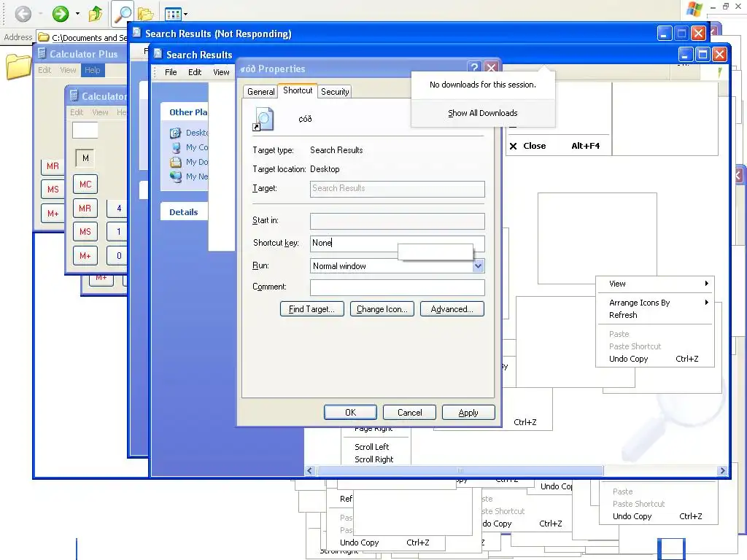Click the Comment input field
Viewport: 747px width, 560px height.
pos(398,287)
